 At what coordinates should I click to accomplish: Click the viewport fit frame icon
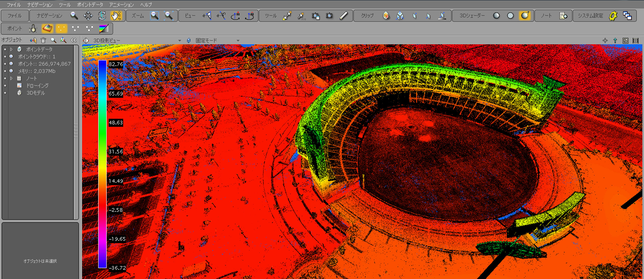tap(635, 40)
